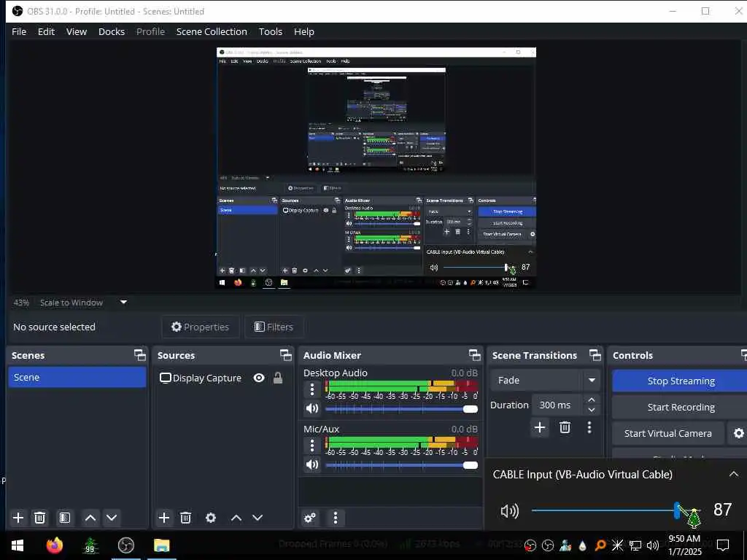747x560 pixels.
Task: Open File Explorer from the taskbar
Action: [161, 545]
